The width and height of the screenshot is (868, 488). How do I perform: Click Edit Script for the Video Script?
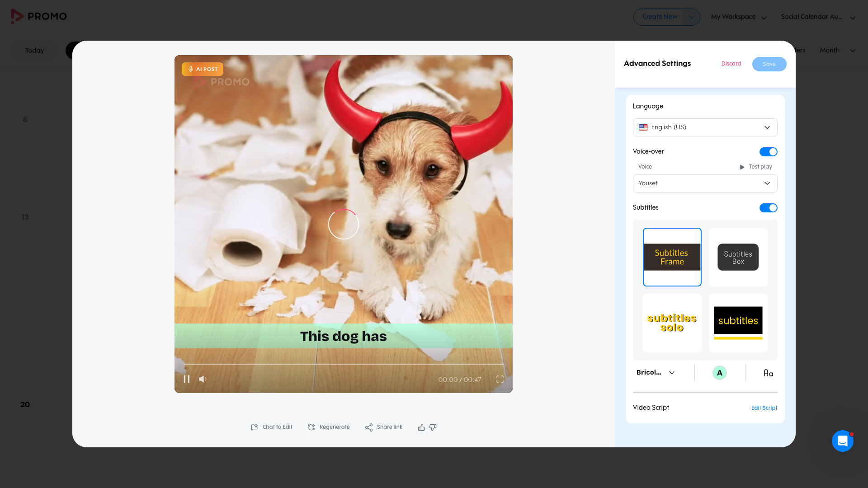764,408
